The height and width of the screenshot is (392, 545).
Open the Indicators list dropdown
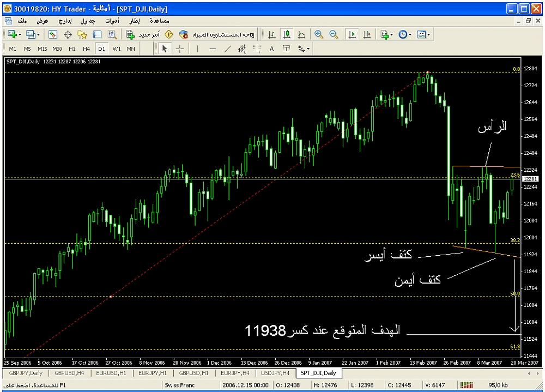[387, 34]
